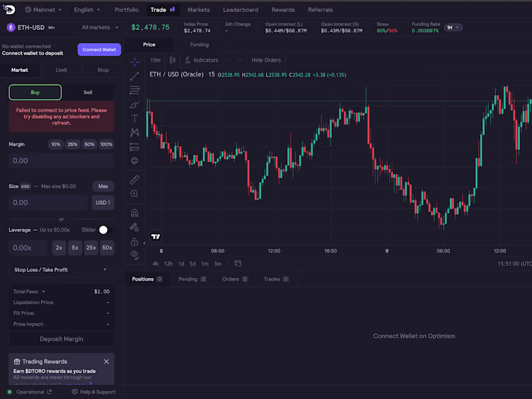The image size is (532, 399).
Task: Set chart range to 1d
Action: tap(181, 263)
